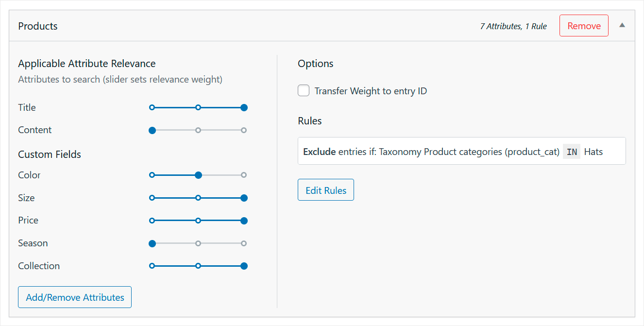This screenshot has width=644, height=326.
Task: Click the Exclude entries rule for Hats
Action: point(461,151)
